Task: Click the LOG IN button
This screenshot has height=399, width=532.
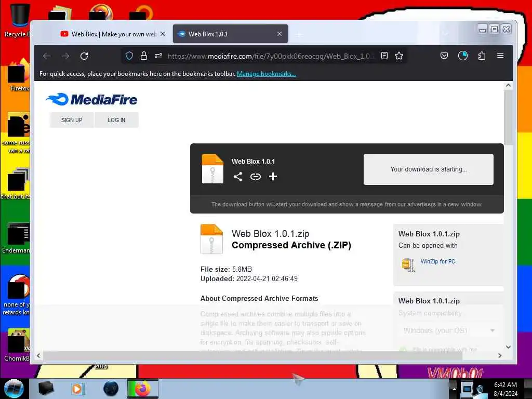Action: (x=116, y=120)
